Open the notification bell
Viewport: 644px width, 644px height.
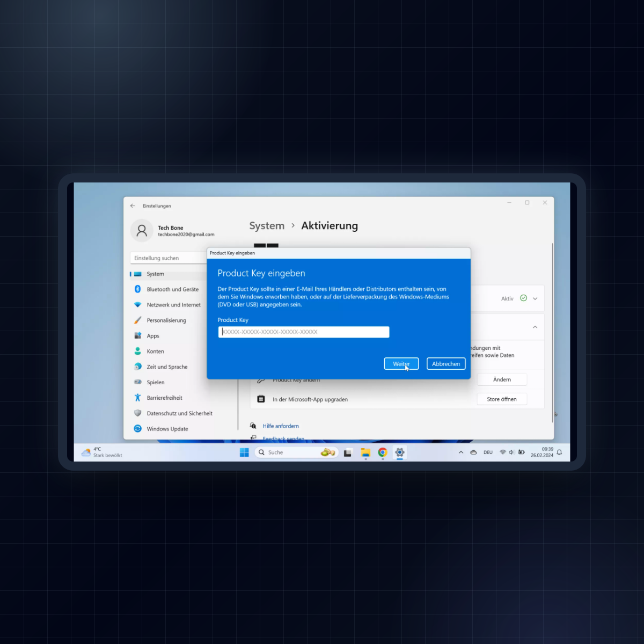[559, 452]
